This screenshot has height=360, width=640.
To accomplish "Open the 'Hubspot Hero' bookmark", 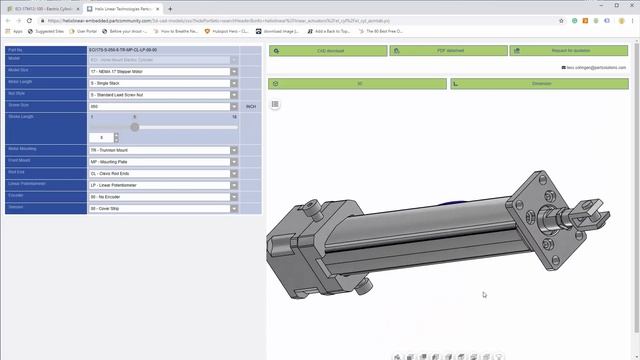I will [227, 31].
